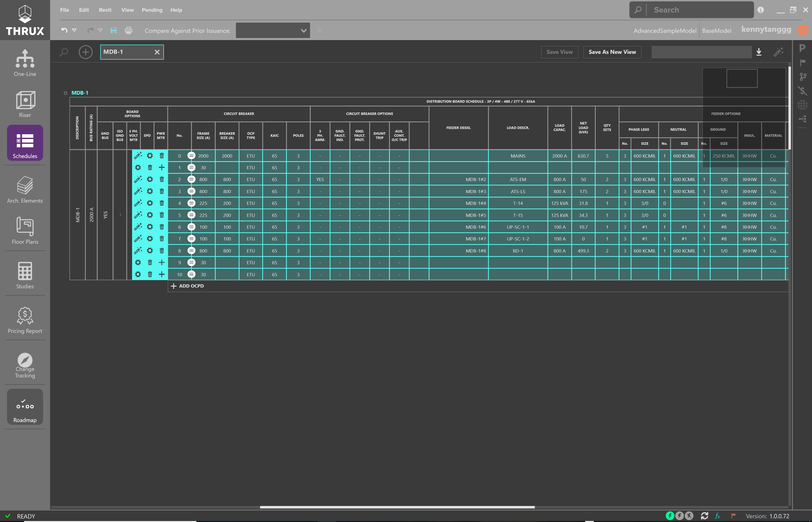Select the 499.3 net load cell

point(583,250)
